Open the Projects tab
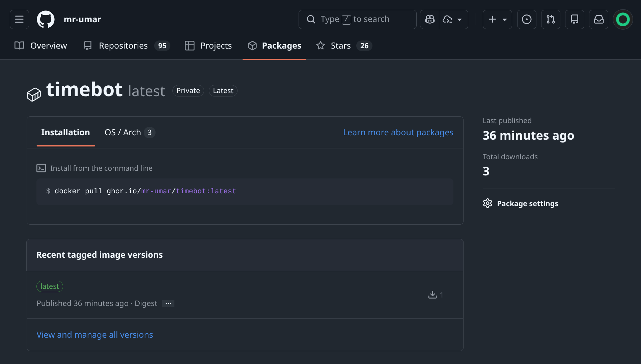Image resolution: width=641 pixels, height=364 pixels. [208, 46]
